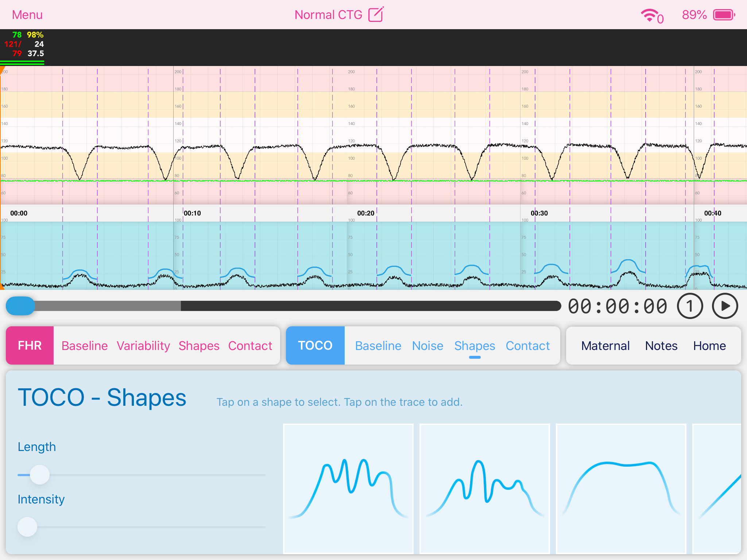Click the Intensity slider handle
Screen dimensions: 747x560
[27, 527]
